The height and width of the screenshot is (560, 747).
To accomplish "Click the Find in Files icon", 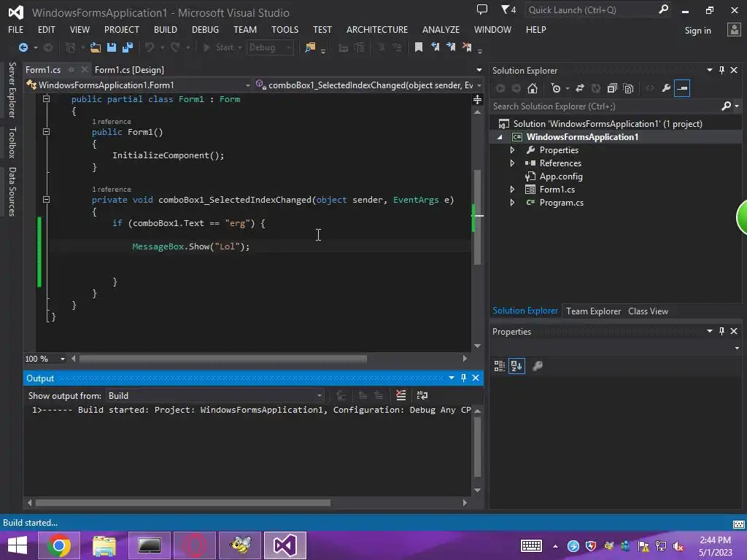I will [x=310, y=47].
